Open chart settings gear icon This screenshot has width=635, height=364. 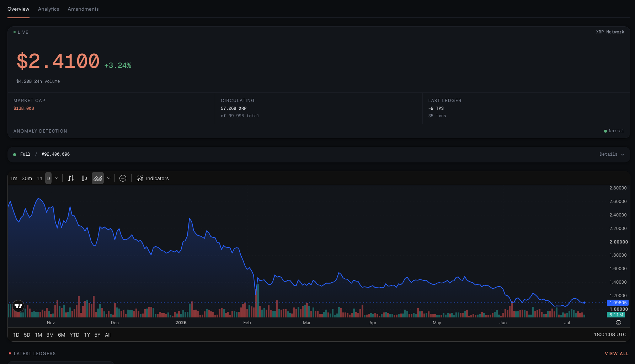tap(618, 323)
